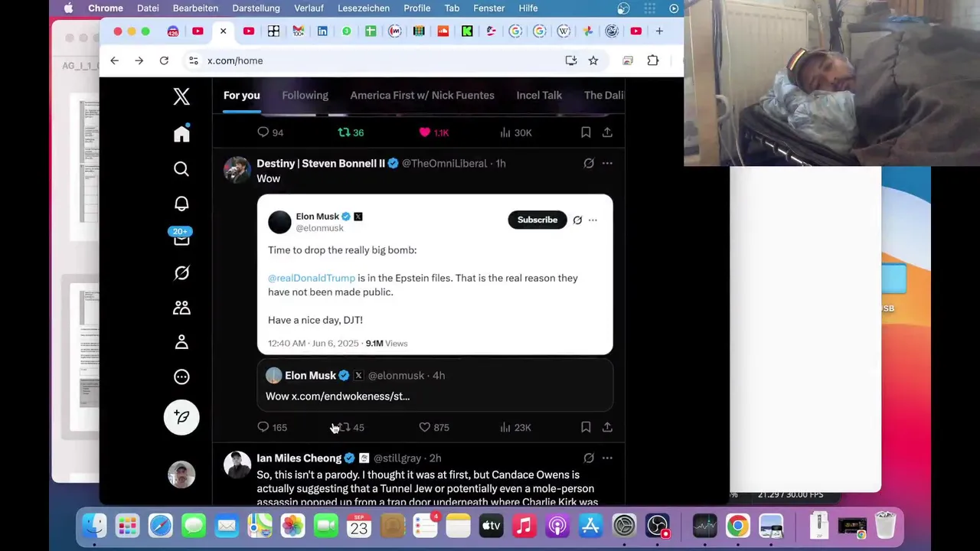Open America First w/ Nick Fuentes tab
The width and height of the screenshot is (980, 551).
423,95
